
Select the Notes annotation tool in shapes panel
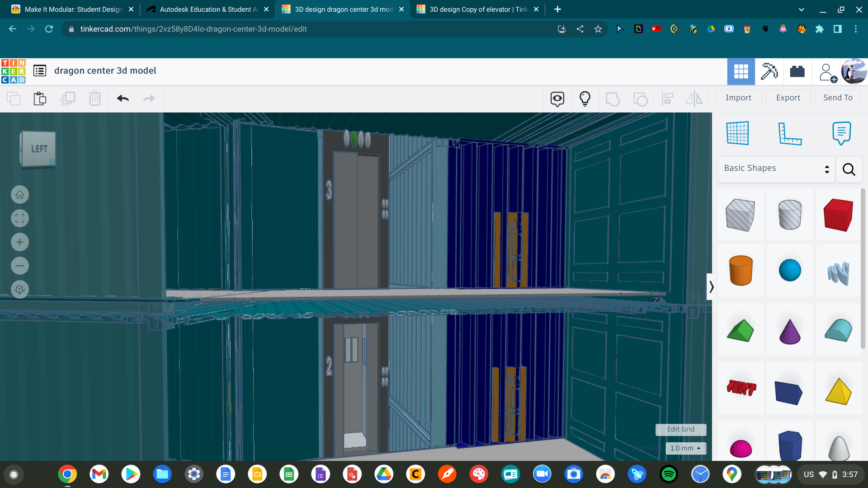pyautogui.click(x=841, y=133)
